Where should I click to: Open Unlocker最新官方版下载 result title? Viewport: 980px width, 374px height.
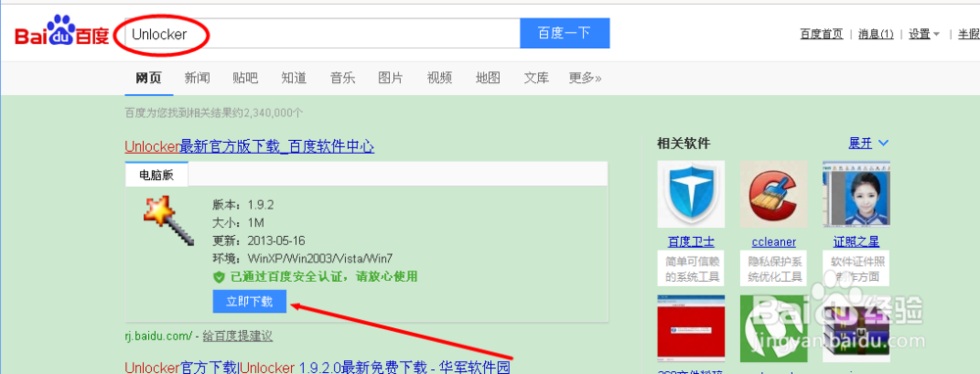pos(249,147)
